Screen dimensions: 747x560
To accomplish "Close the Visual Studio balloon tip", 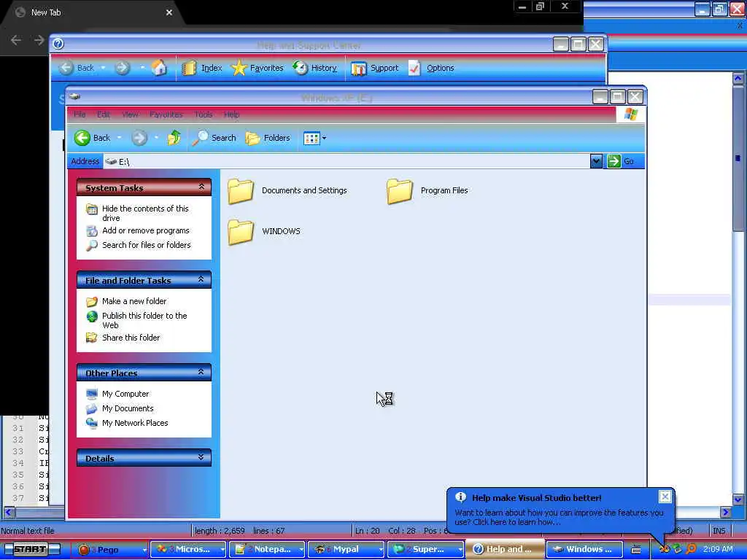I will click(x=665, y=497).
